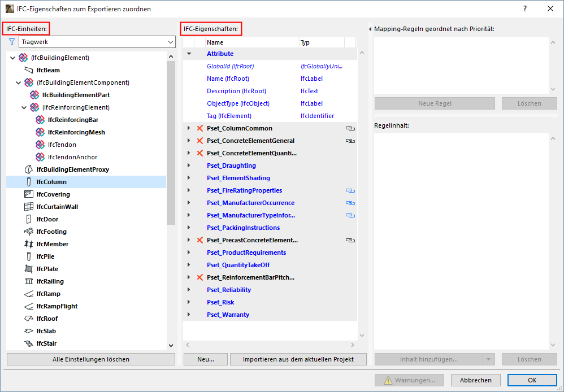The image size is (564, 392).
Task: Click link icon on Pset_FireRatingProperties row
Action: pyautogui.click(x=350, y=190)
